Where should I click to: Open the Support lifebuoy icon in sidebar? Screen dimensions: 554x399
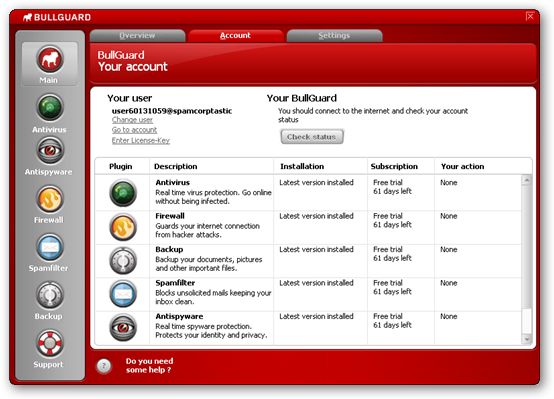pos(50,343)
